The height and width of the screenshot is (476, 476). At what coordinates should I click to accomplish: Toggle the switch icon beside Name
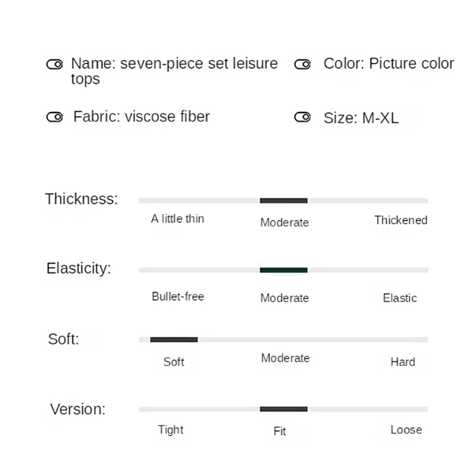tap(55, 64)
